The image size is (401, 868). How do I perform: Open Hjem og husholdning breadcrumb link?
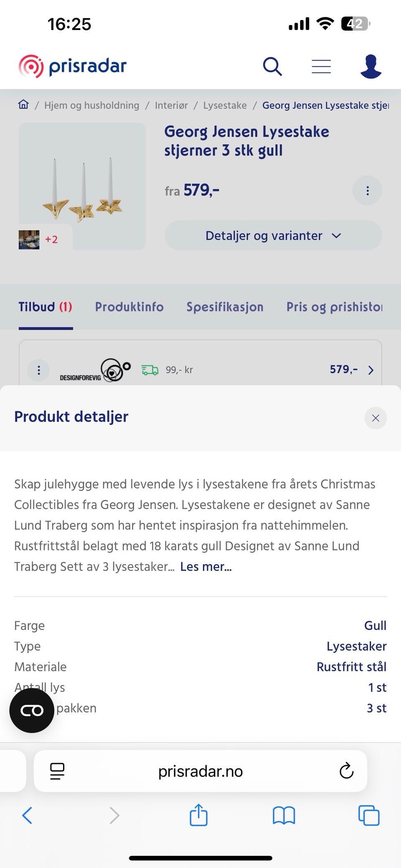coord(92,105)
